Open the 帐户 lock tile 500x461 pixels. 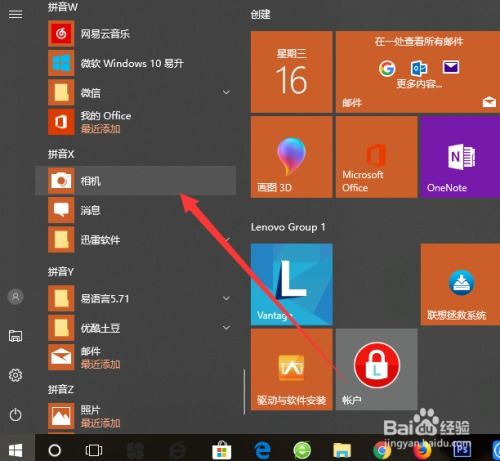point(376,369)
